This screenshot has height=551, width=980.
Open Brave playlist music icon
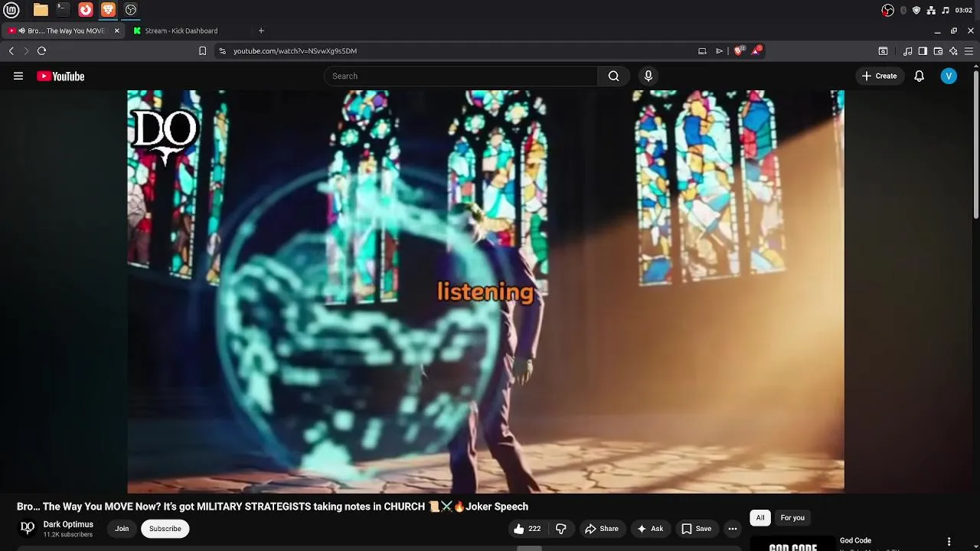908,51
